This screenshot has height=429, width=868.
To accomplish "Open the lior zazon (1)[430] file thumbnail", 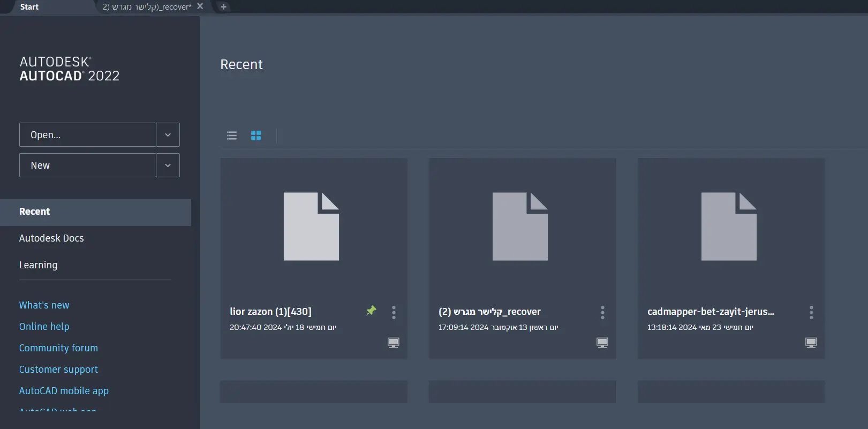I will [x=311, y=227].
